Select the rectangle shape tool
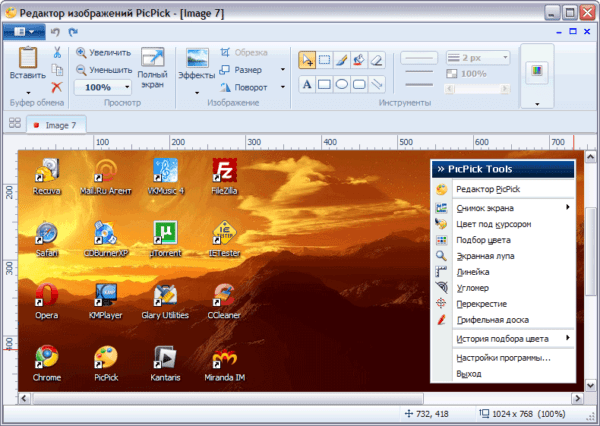 (x=324, y=84)
